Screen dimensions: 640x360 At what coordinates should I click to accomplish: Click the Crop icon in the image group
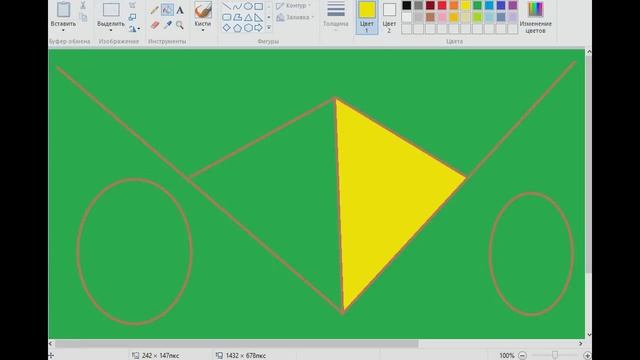pyautogui.click(x=133, y=5)
